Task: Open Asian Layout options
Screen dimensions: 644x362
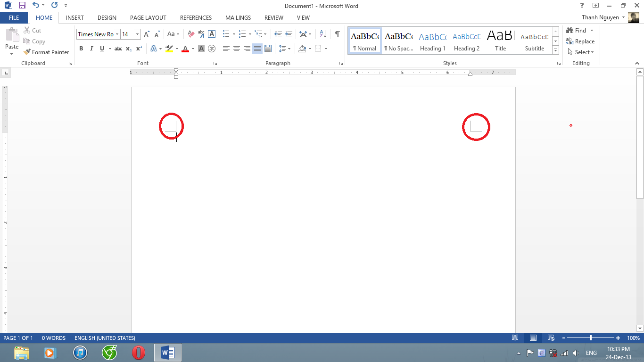Action: (x=305, y=34)
